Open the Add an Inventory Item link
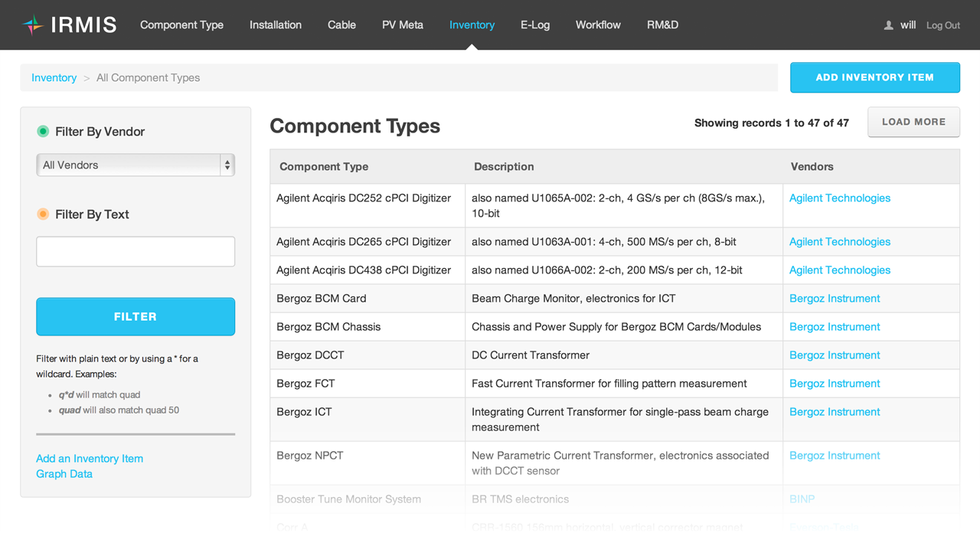The image size is (980, 546). [90, 459]
